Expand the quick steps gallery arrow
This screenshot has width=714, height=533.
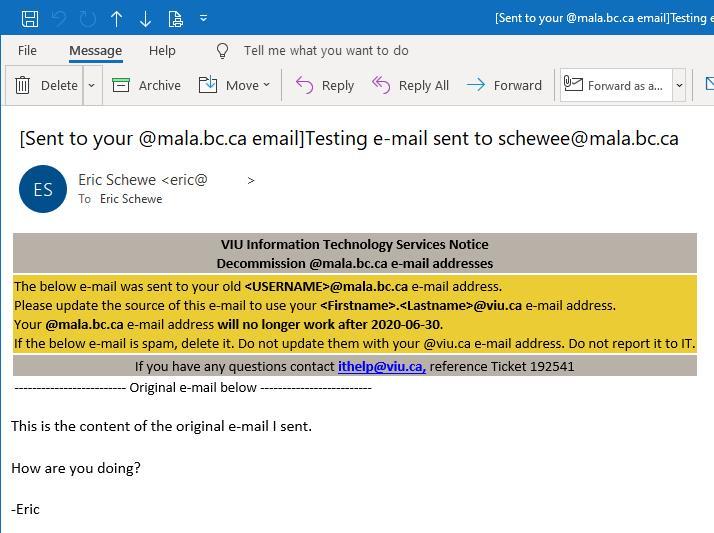coord(679,85)
